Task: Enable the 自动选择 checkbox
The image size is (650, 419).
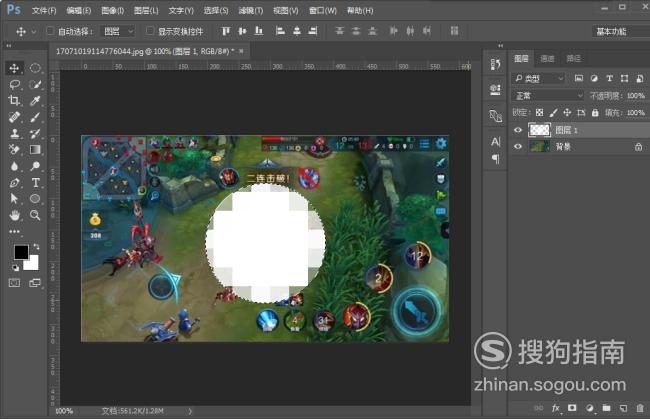Action: pos(50,31)
